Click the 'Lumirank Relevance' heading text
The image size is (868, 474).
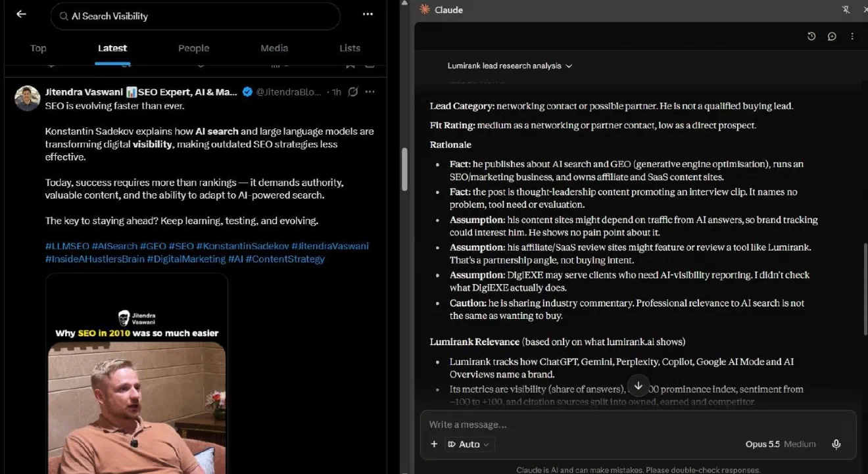[475, 342]
